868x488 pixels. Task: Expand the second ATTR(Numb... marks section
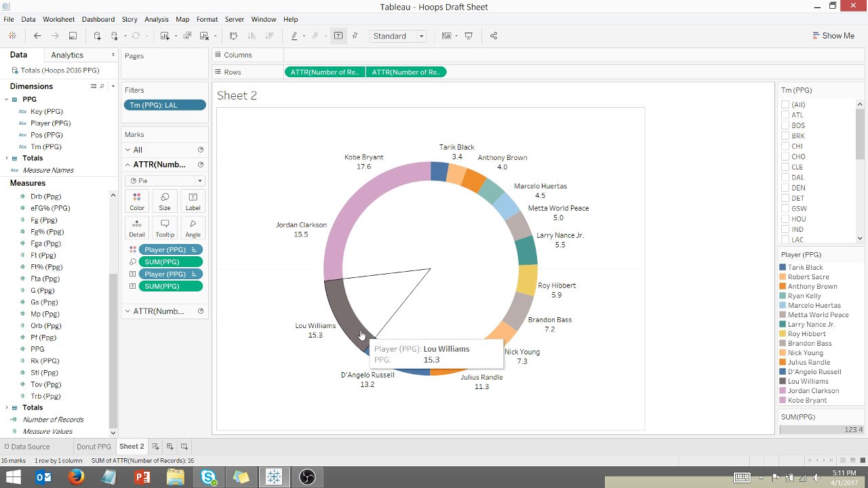click(x=128, y=311)
